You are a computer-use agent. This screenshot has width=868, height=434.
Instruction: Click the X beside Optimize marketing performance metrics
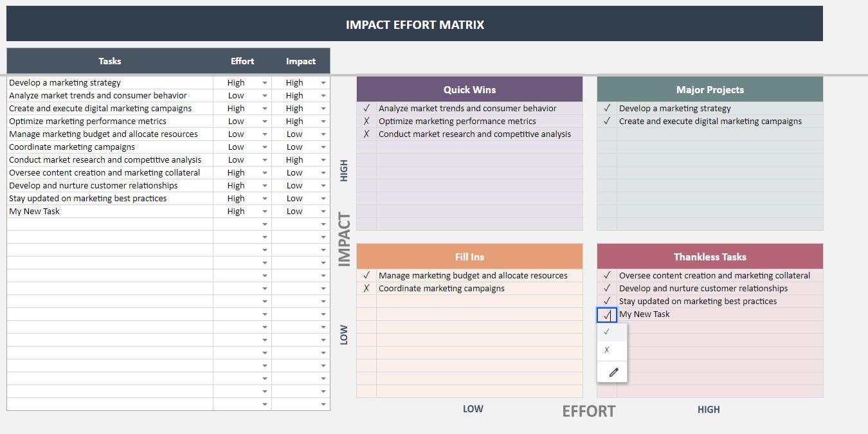point(366,121)
